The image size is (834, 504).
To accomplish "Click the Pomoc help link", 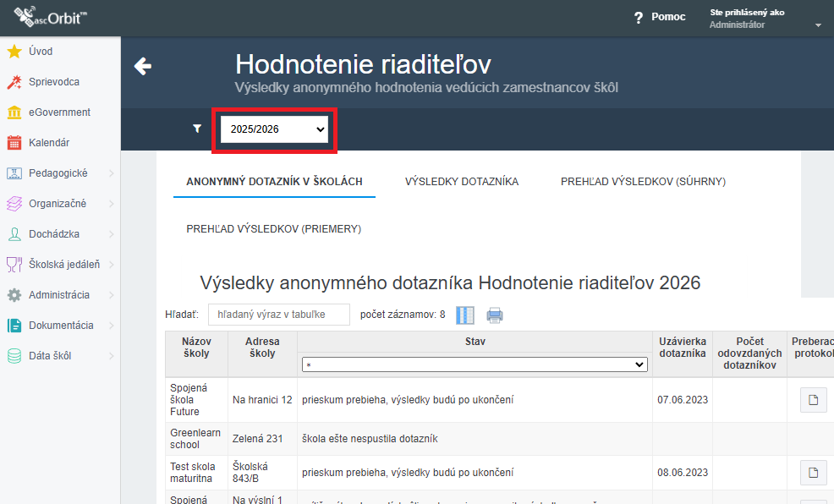I will [668, 17].
